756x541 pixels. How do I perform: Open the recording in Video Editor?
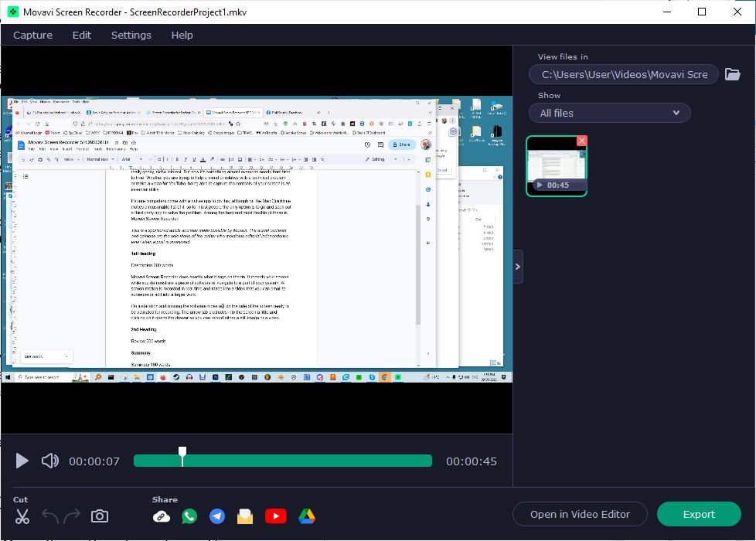click(580, 514)
